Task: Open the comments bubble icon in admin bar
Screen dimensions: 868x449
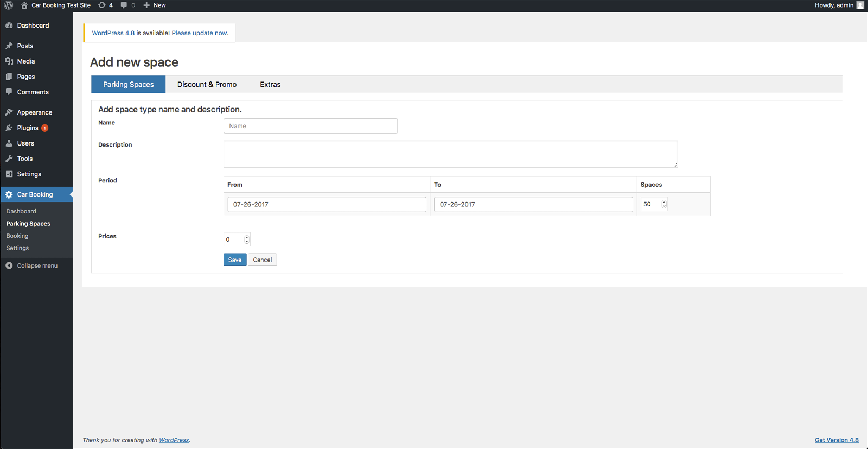Action: click(124, 5)
